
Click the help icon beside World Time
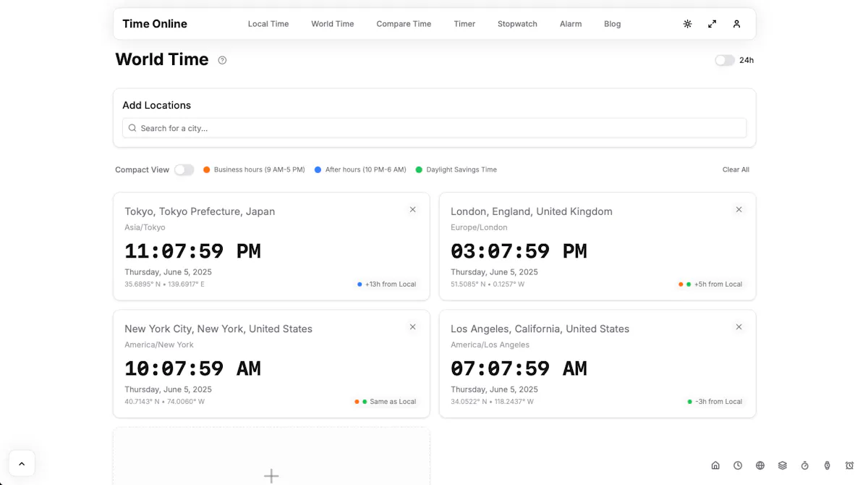[x=222, y=60]
